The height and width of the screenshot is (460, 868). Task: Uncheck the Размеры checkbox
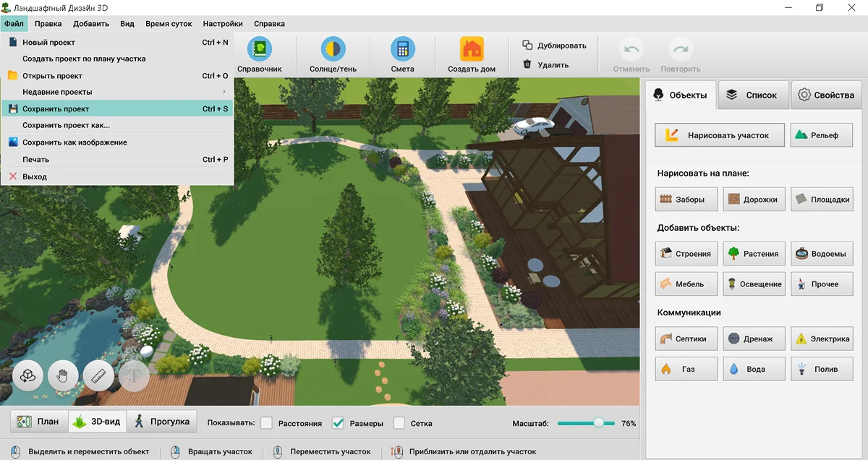(x=338, y=423)
